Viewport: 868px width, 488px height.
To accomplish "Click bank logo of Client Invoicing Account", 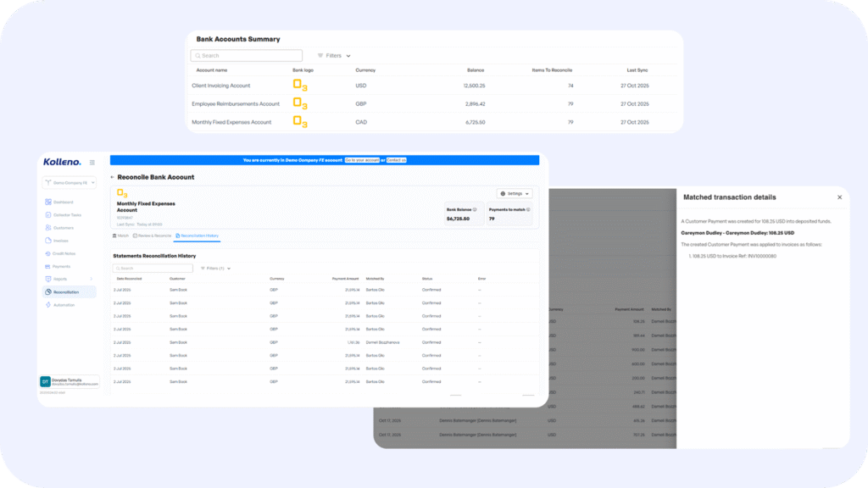I will coord(300,86).
